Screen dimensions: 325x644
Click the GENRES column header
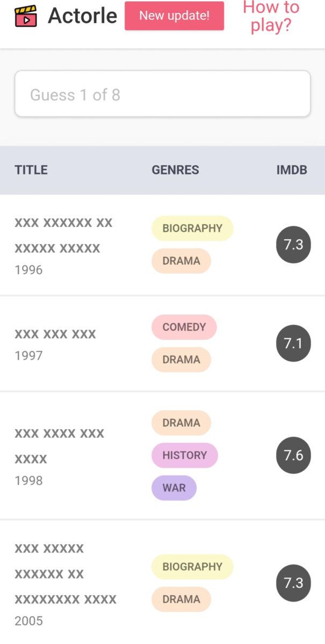click(175, 170)
